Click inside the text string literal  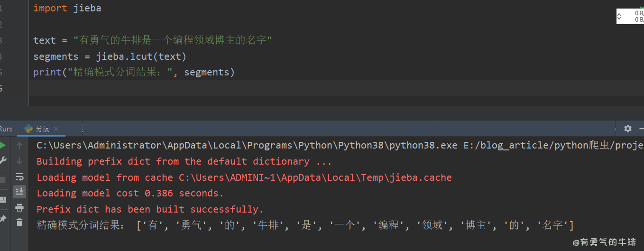pyautogui.click(x=172, y=40)
